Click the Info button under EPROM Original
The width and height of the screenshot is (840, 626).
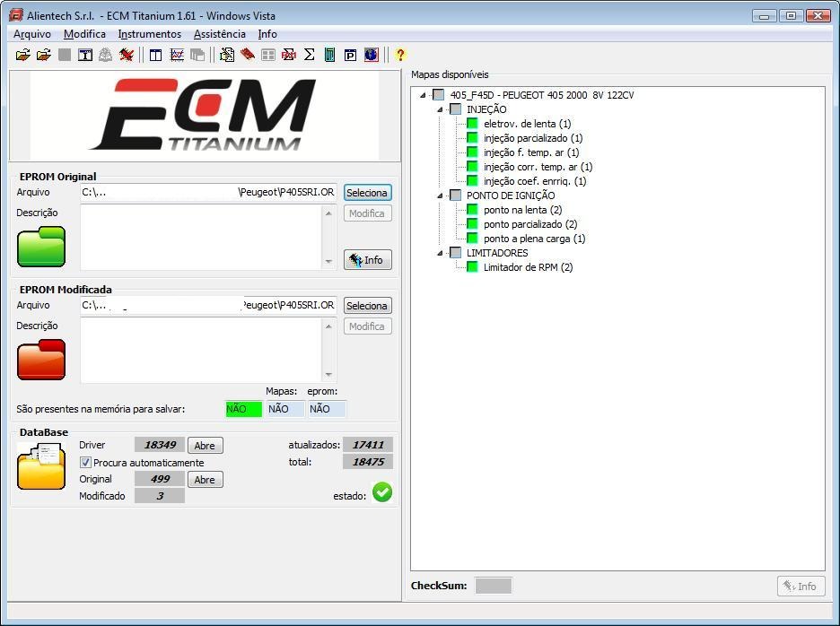[x=368, y=260]
